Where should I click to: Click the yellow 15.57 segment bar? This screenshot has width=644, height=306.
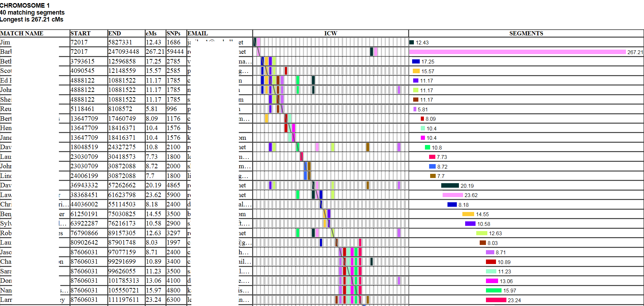point(416,71)
